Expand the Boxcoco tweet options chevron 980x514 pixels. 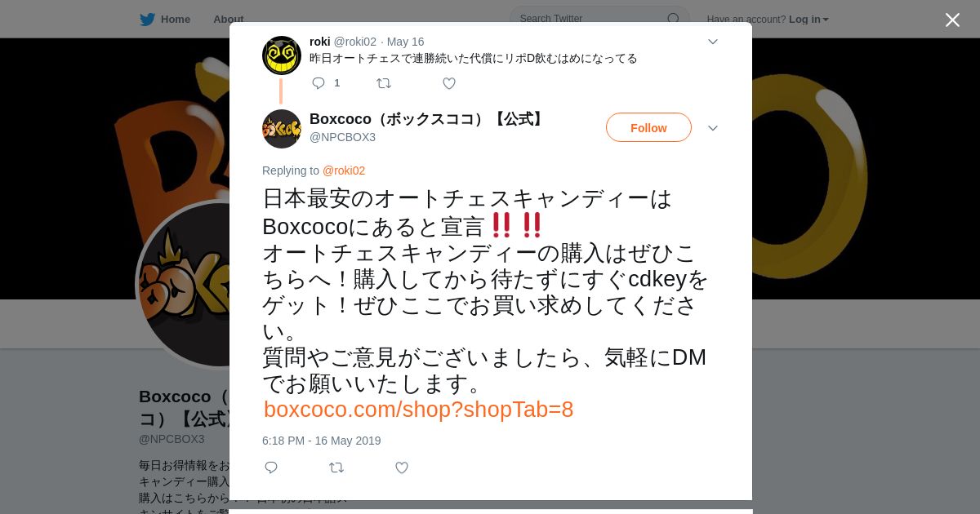713,128
